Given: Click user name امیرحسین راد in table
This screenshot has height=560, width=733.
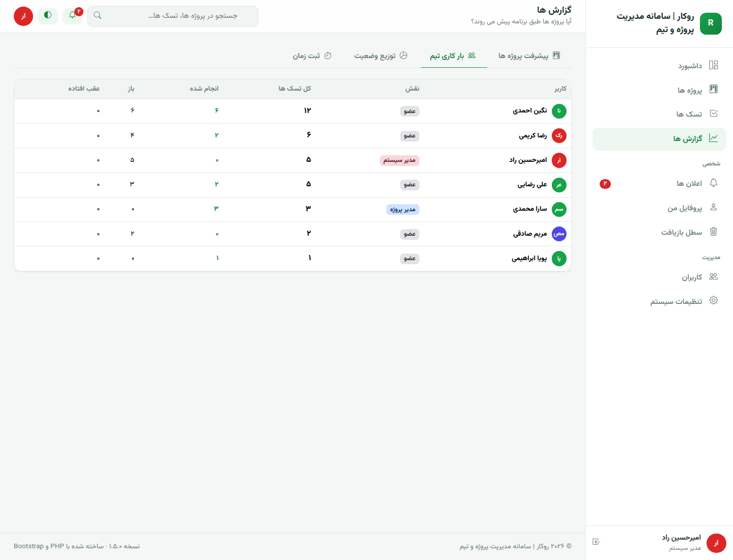Looking at the screenshot, I should 528,160.
